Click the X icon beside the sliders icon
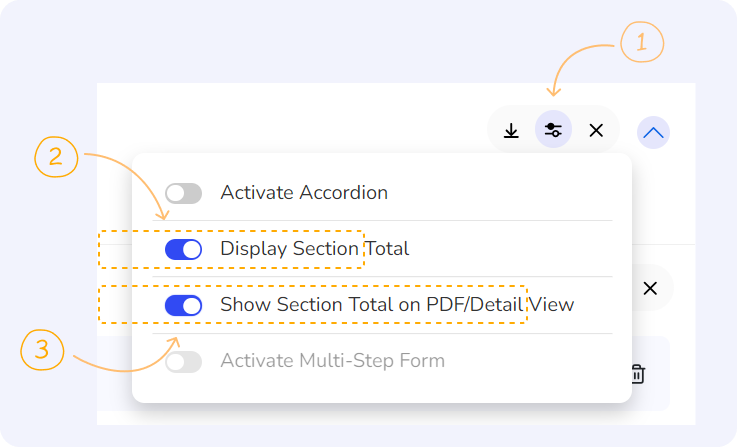 pyautogui.click(x=596, y=130)
